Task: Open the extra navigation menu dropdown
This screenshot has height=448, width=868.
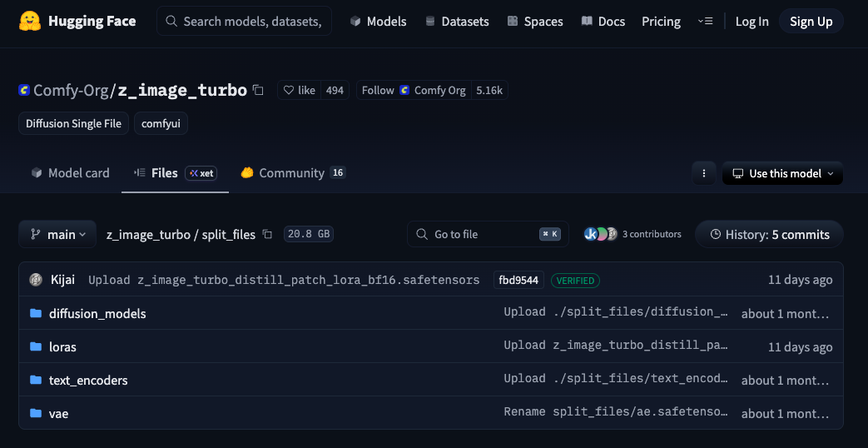Action: coord(705,22)
